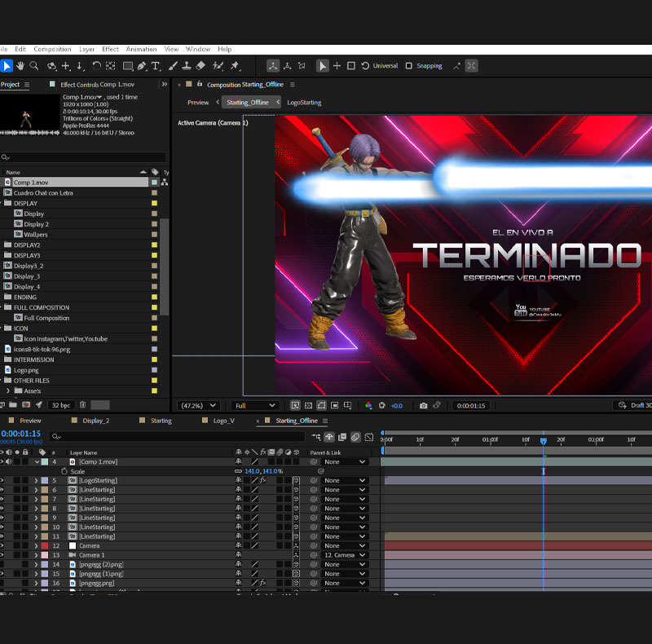Select the Rotation tool
The width and height of the screenshot is (652, 644).
(x=96, y=66)
